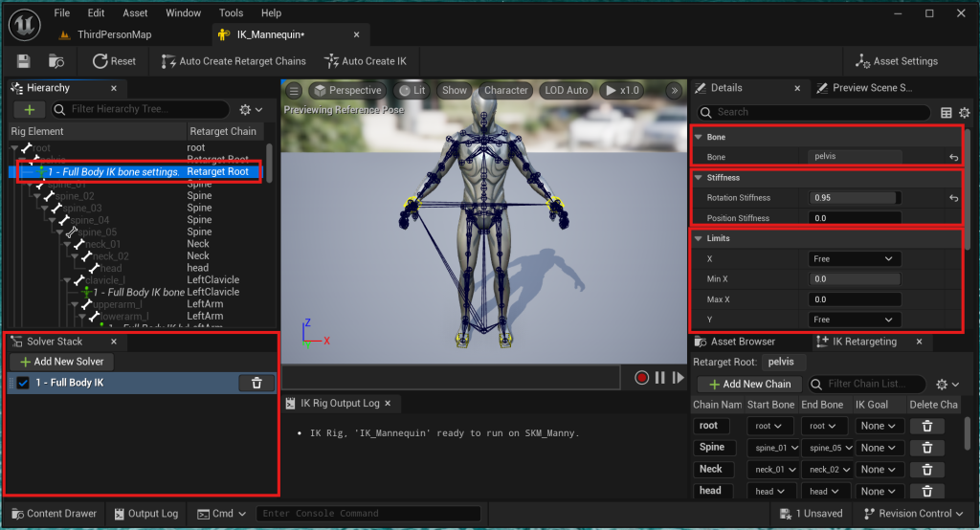Open the Character menu in viewport
Image resolution: width=980 pixels, height=530 pixels.
coord(505,91)
